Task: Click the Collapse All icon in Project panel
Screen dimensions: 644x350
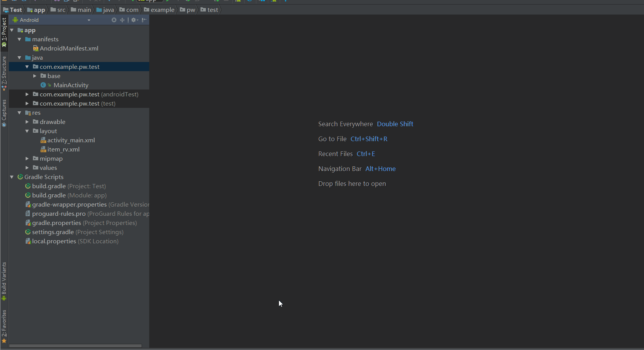Action: [x=122, y=20]
